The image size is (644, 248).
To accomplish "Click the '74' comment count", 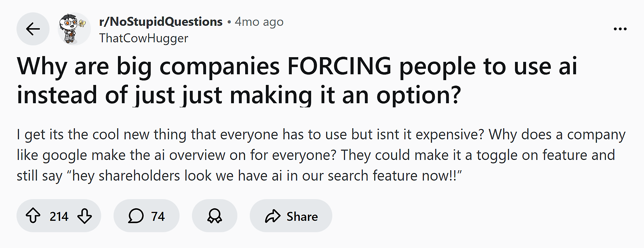I will point(157,216).
